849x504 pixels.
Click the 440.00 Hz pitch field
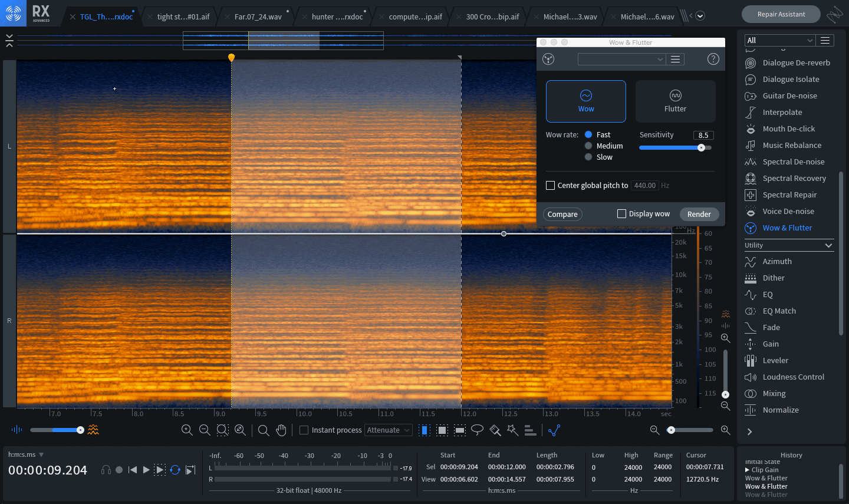pyautogui.click(x=644, y=185)
